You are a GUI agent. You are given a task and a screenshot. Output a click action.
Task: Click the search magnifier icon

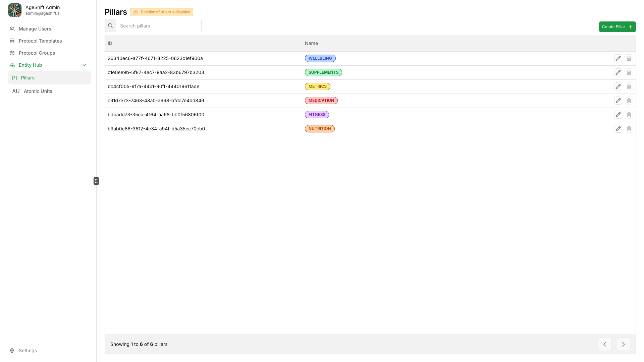coord(110,25)
